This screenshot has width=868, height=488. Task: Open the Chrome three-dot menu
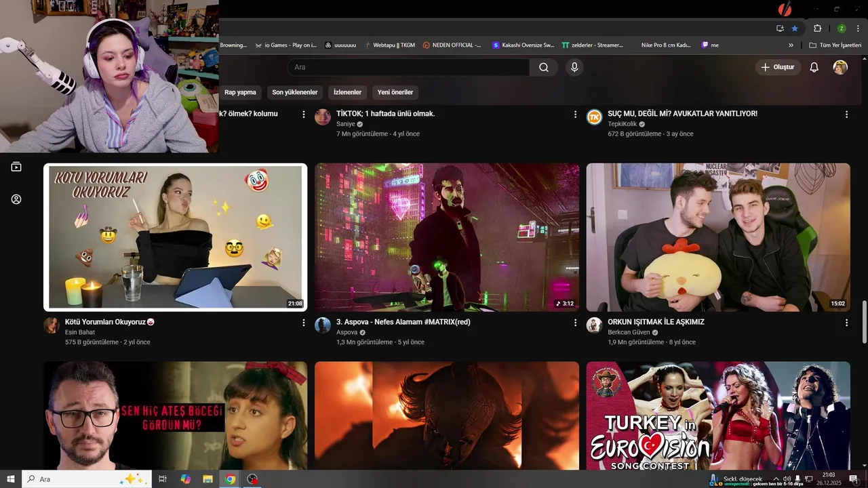point(857,28)
